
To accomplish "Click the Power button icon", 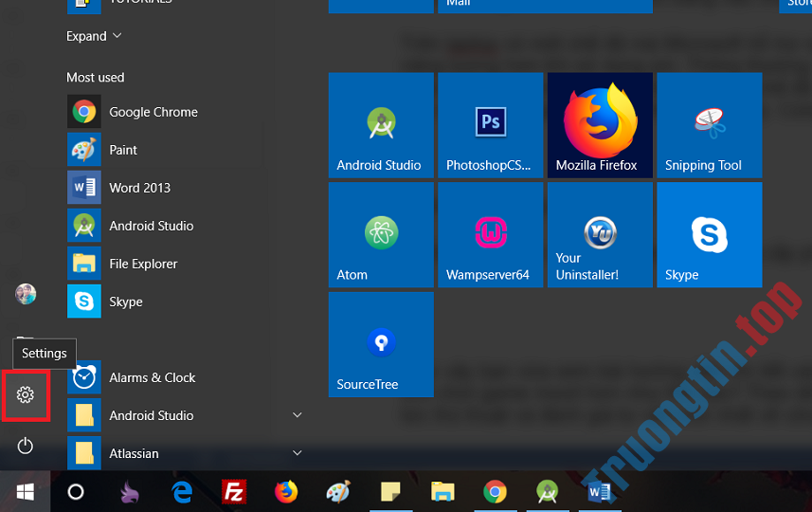I will 26,446.
